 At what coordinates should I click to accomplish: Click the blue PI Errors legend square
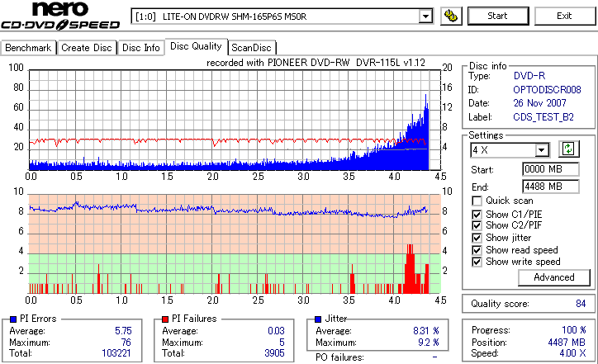tap(13, 319)
